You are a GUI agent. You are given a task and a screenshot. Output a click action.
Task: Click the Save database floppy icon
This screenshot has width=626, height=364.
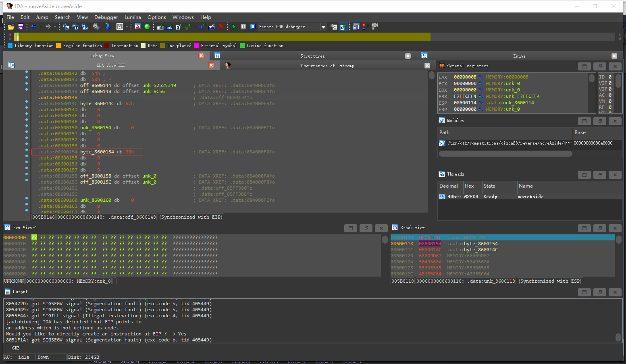point(21,27)
